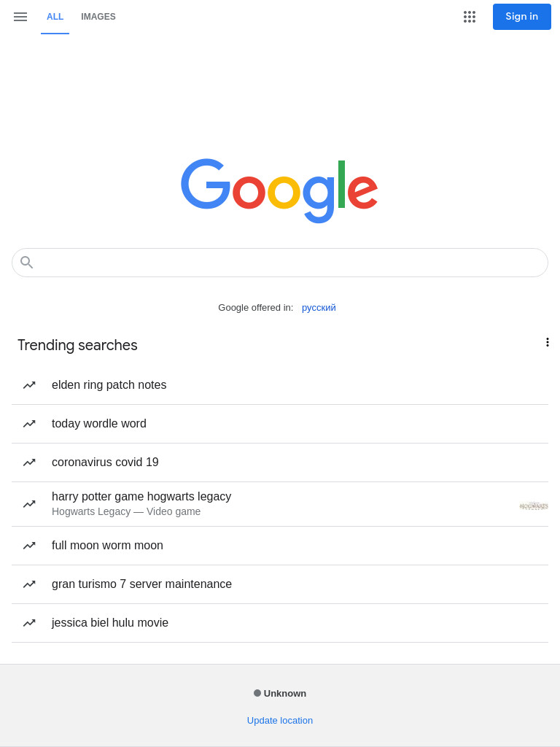This screenshot has height=747, width=560.
Task: Click trending arrow beside coronavirus covid 19
Action: click(29, 462)
